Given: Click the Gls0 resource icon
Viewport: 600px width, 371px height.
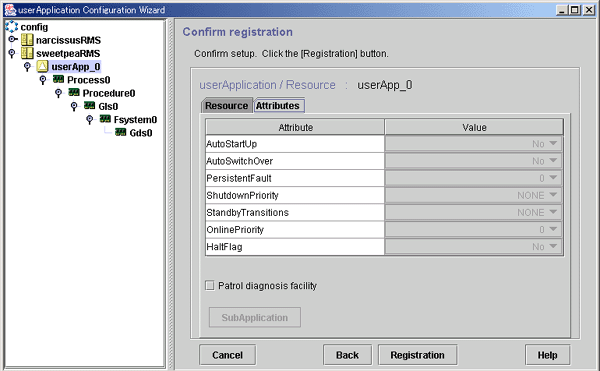Looking at the screenshot, I should pyautogui.click(x=90, y=106).
